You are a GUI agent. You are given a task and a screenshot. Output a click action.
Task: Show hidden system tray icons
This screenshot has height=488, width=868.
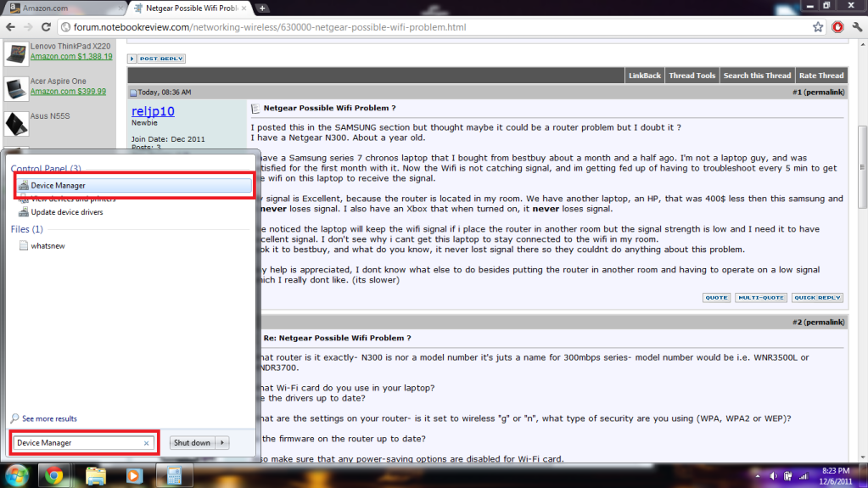pos(758,476)
